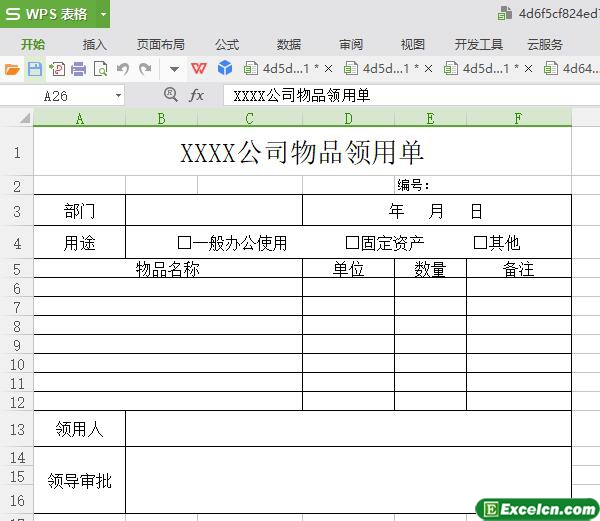Open the 云服务 tab

pos(545,45)
